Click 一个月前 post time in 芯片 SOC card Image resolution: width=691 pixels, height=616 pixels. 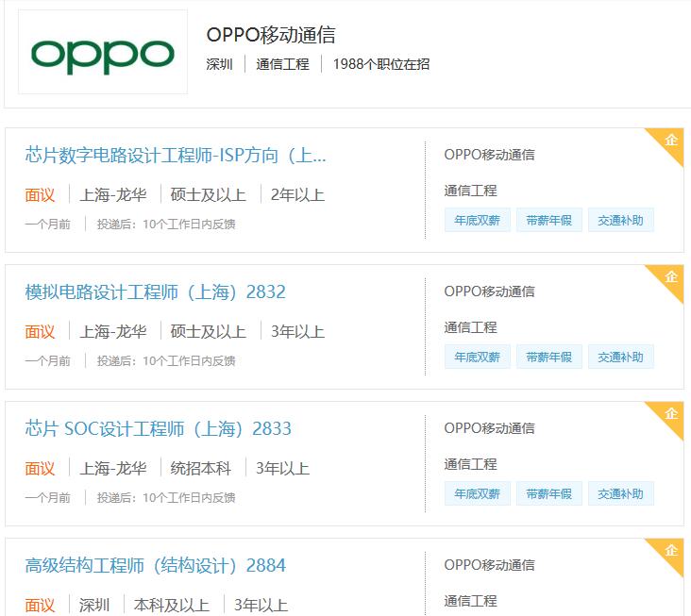coord(47,498)
